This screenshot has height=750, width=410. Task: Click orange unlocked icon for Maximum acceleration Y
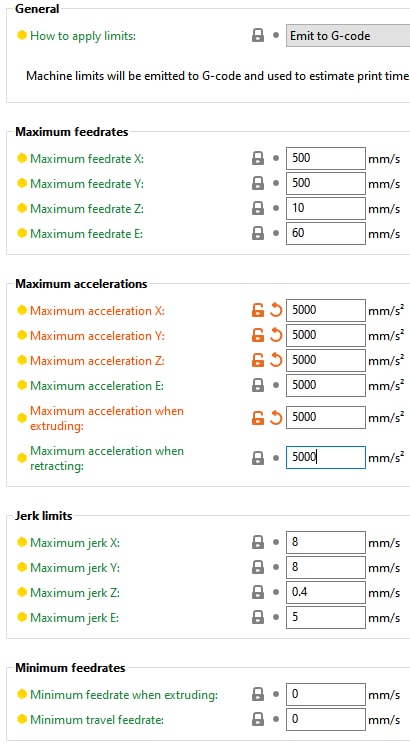pyautogui.click(x=258, y=335)
